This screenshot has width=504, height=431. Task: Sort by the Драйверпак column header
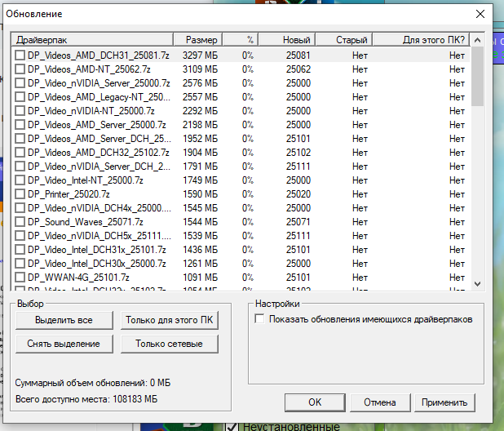pyautogui.click(x=93, y=39)
